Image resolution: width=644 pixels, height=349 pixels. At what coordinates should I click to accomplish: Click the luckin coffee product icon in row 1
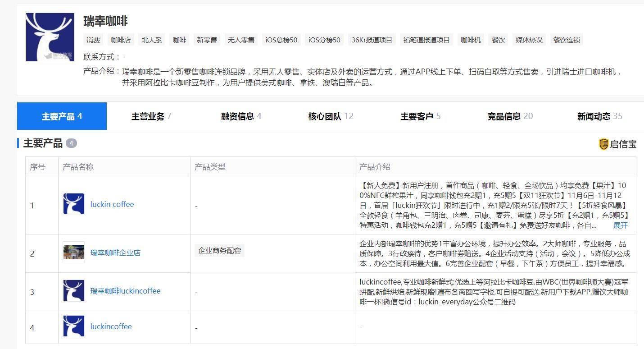click(73, 204)
